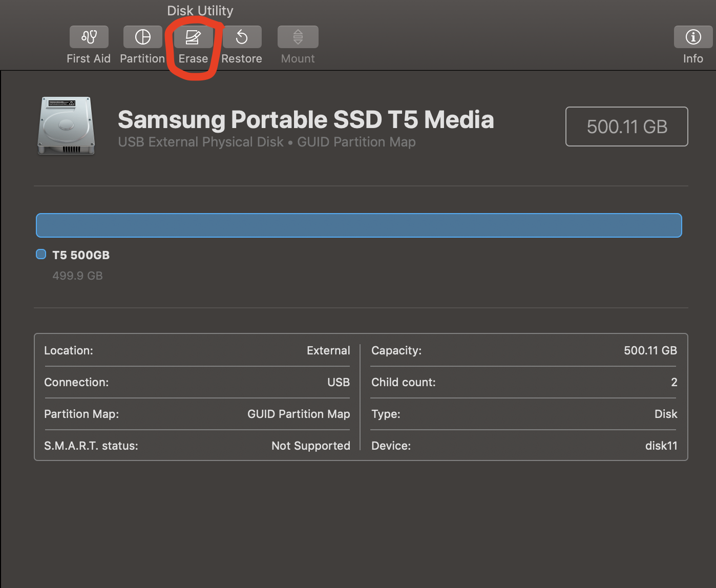
Task: Click the external drive thumbnail icon
Action: (66, 125)
